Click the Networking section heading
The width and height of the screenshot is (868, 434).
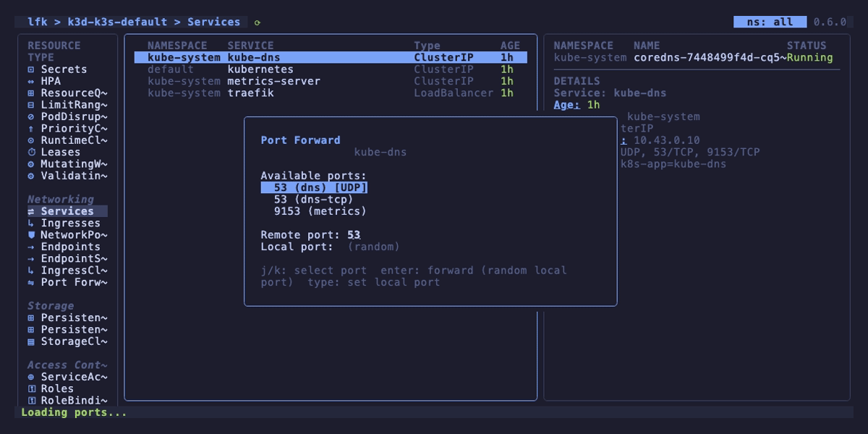[61, 199]
